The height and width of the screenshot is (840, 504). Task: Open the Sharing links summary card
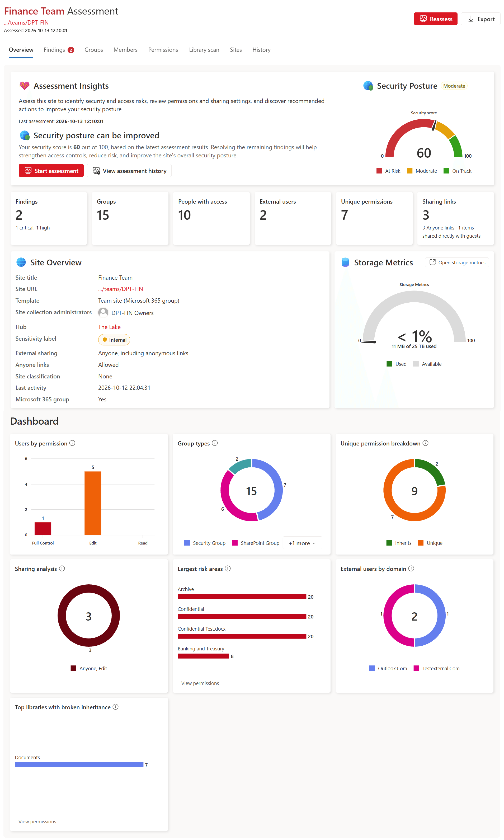[x=455, y=218]
